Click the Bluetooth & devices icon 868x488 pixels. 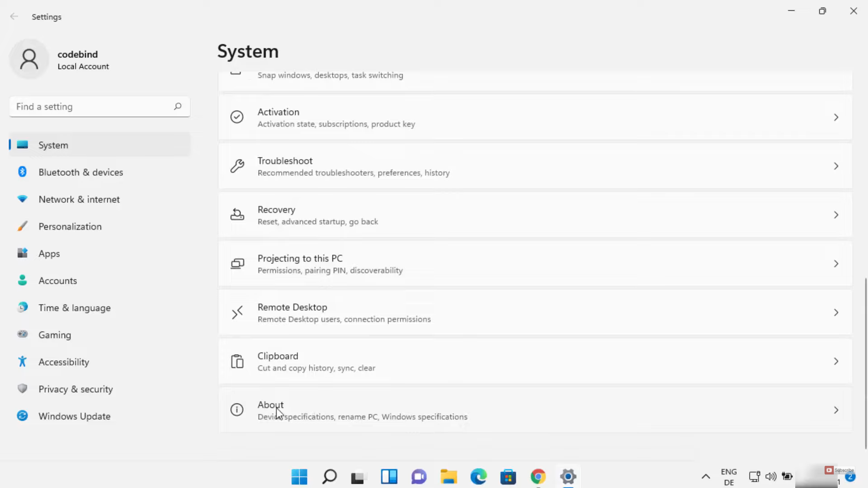point(22,172)
